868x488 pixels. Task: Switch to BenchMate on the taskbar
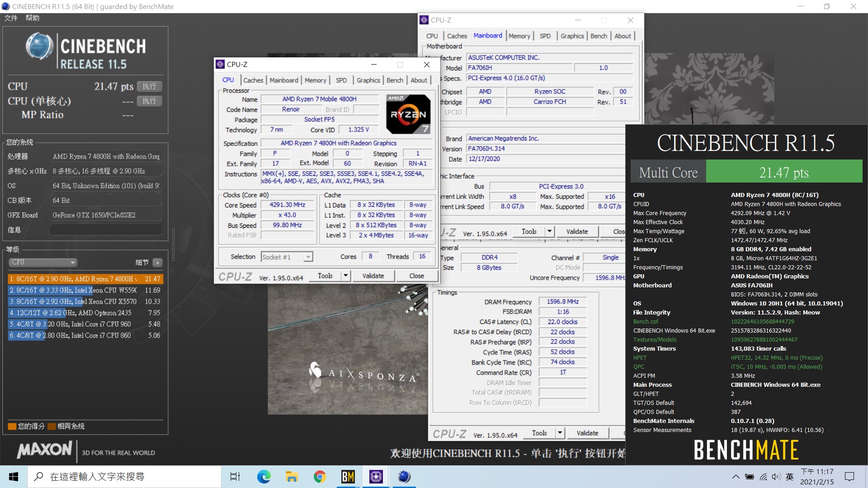[x=348, y=477]
